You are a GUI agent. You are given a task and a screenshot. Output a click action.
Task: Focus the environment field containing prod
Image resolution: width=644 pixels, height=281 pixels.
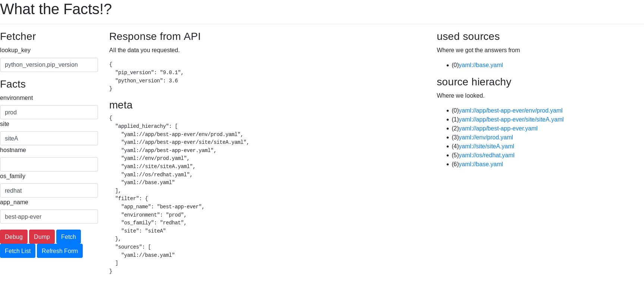(49, 112)
